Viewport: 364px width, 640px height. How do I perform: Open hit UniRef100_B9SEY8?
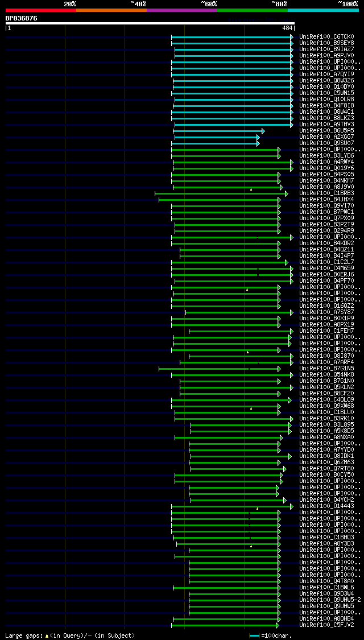[x=326, y=43]
